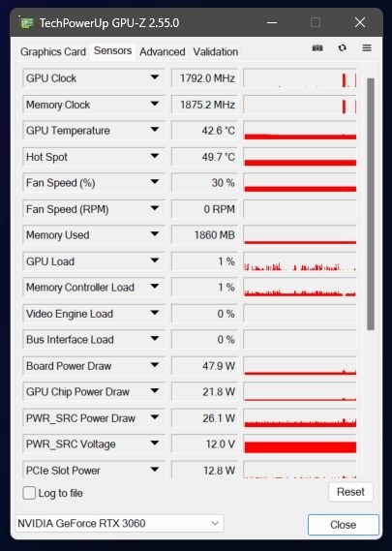Click the Reset button
The image size is (392, 551).
click(x=350, y=492)
